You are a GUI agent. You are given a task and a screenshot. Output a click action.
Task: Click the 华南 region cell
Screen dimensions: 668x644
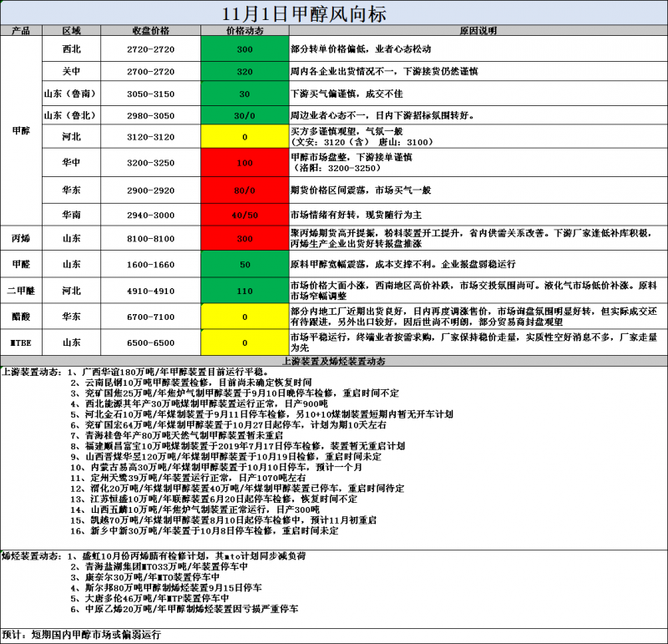(x=71, y=215)
